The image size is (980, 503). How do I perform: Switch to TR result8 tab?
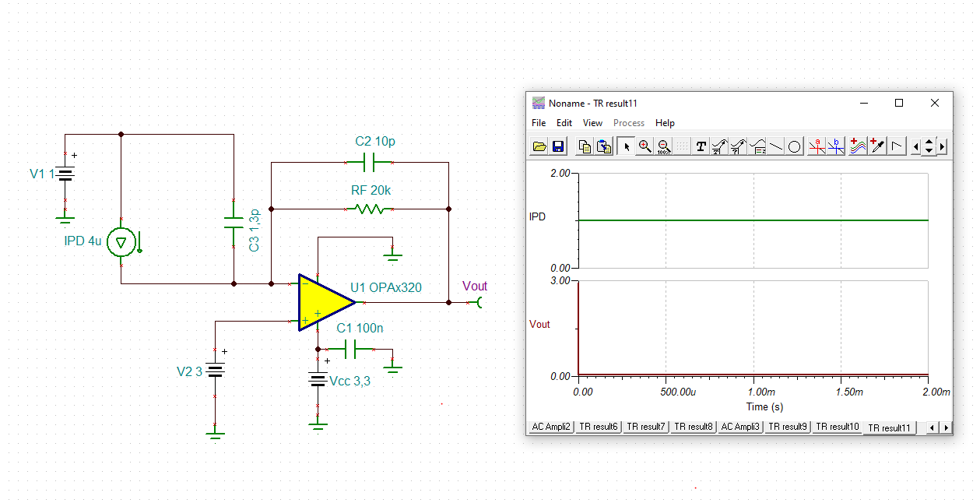(694, 427)
